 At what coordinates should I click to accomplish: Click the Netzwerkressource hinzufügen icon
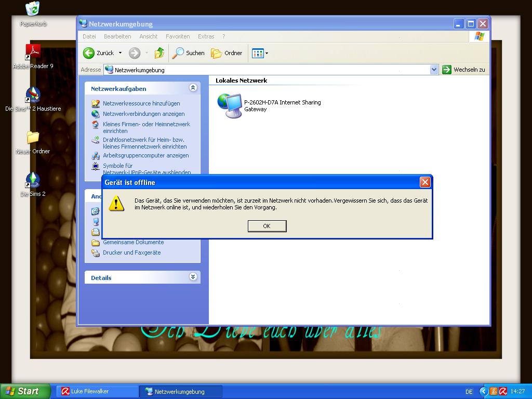[96, 103]
